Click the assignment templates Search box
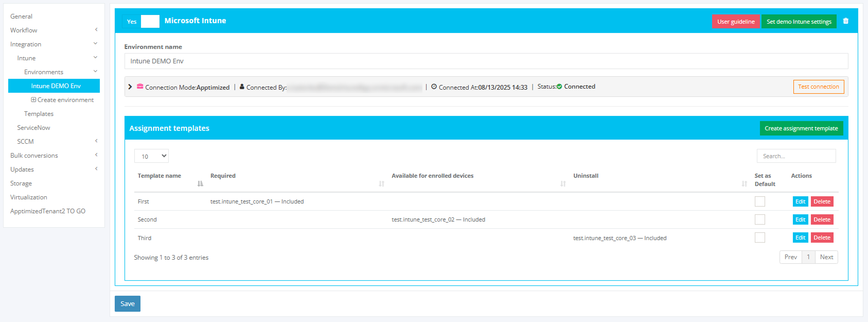Image resolution: width=868 pixels, height=322 pixels. (x=796, y=156)
